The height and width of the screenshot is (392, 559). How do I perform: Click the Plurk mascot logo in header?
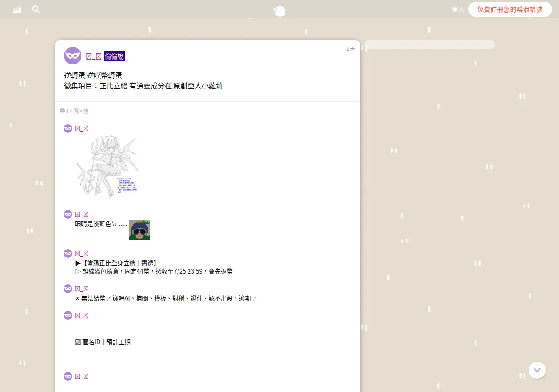point(279,11)
